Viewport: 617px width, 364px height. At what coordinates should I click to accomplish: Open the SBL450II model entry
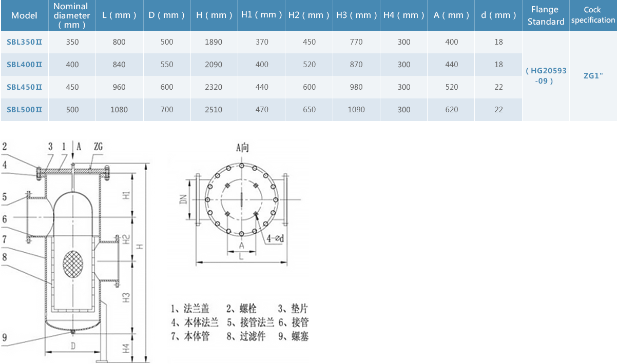[x=24, y=87]
